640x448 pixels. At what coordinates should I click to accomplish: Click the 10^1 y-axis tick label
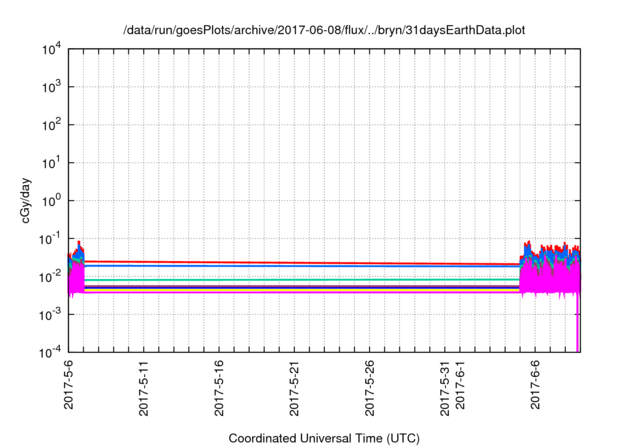pos(52,163)
